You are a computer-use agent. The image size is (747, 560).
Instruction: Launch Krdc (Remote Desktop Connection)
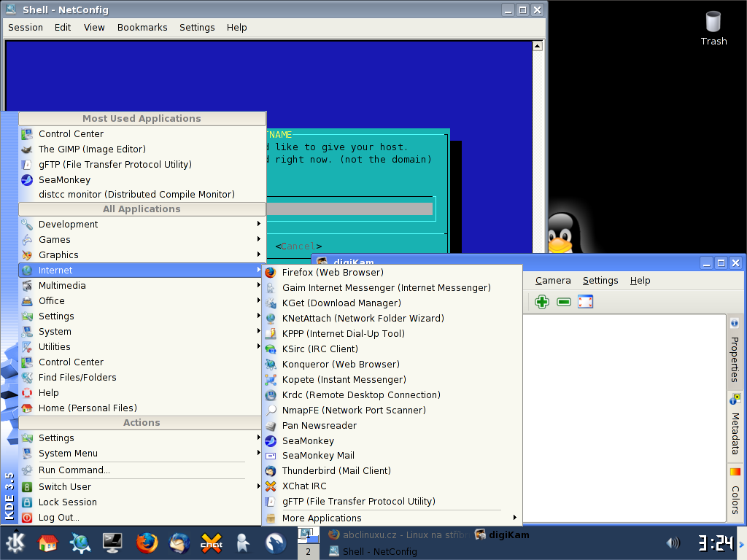coord(392,394)
